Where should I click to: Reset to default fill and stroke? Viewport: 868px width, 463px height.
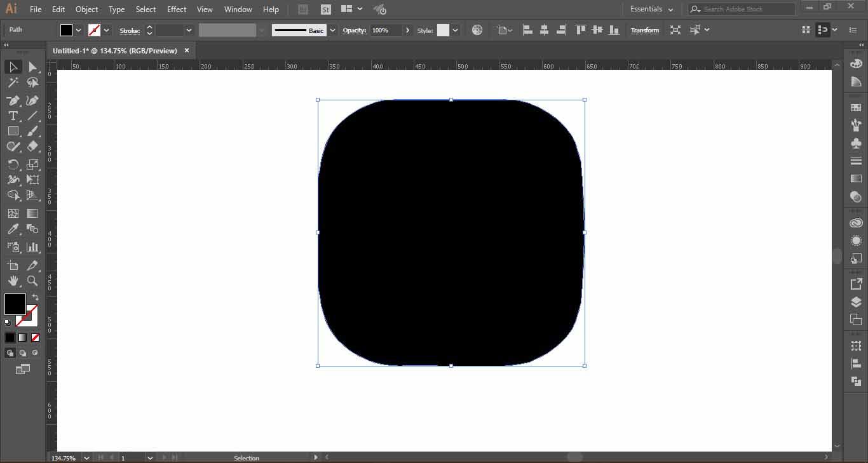pyautogui.click(x=8, y=323)
